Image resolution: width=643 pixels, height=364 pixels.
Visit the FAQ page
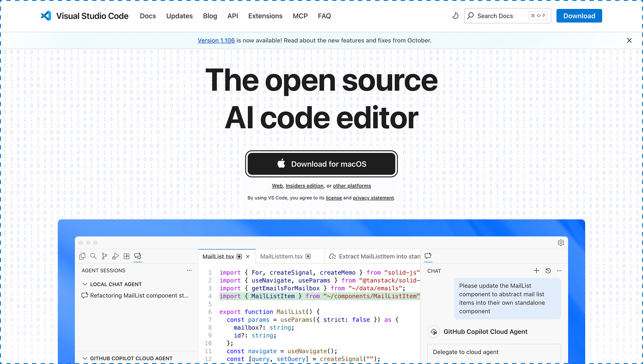324,16
